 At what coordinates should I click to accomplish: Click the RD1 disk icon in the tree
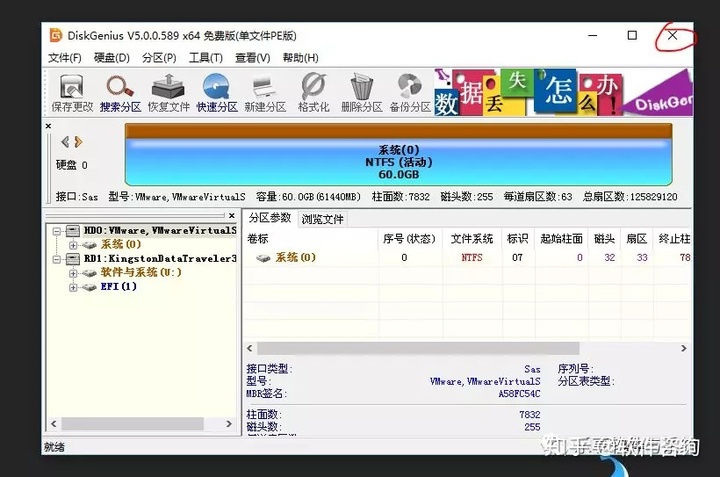[73, 259]
